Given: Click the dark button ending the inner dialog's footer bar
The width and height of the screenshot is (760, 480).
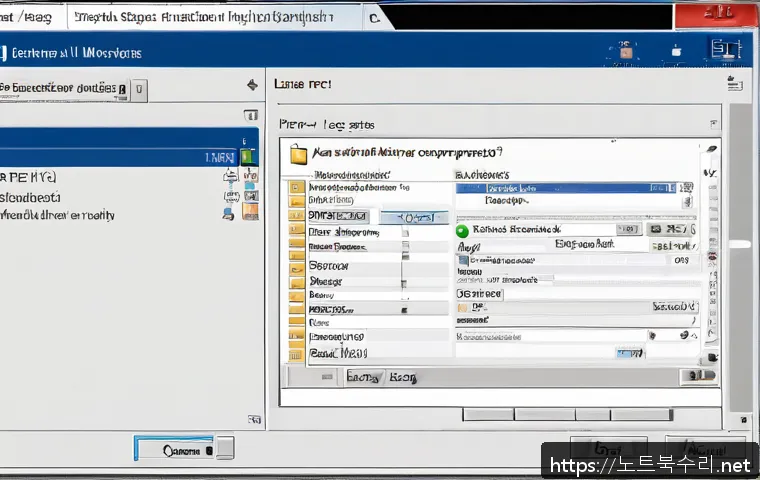Looking at the screenshot, I should [x=698, y=376].
